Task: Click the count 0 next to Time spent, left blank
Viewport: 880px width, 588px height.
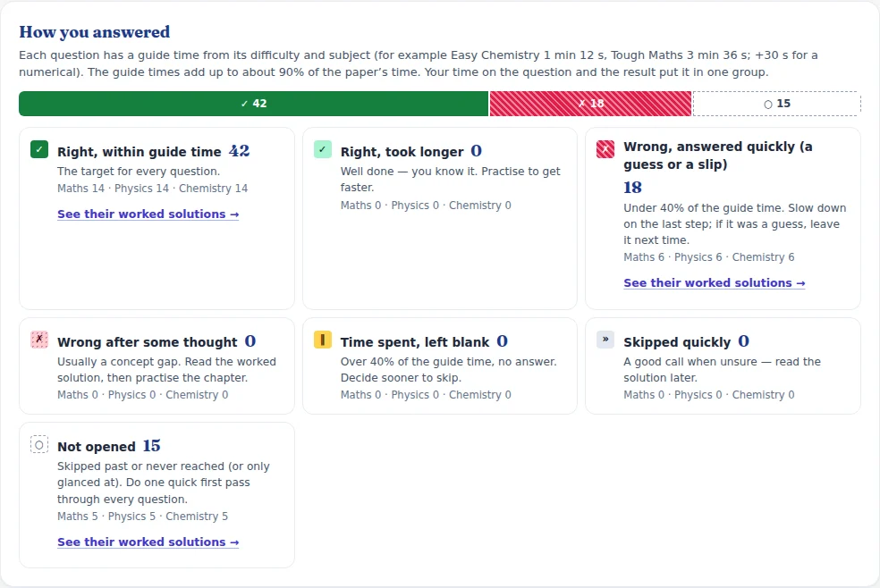Action: [503, 341]
